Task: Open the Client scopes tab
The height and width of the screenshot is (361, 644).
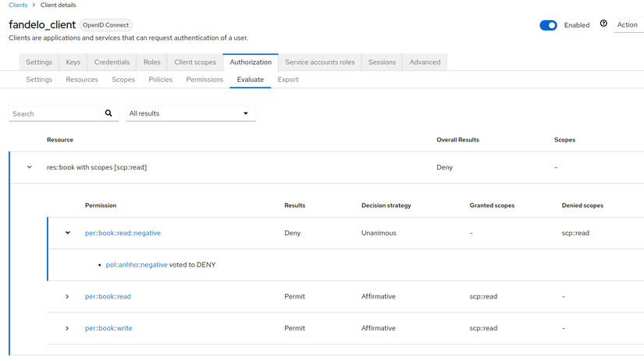Action: pyautogui.click(x=195, y=63)
